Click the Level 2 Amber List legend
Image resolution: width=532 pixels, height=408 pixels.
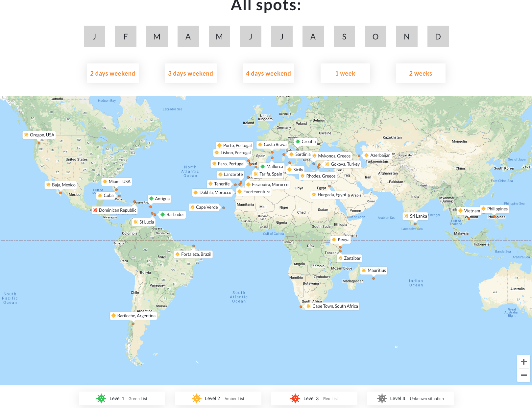pyautogui.click(x=218, y=398)
